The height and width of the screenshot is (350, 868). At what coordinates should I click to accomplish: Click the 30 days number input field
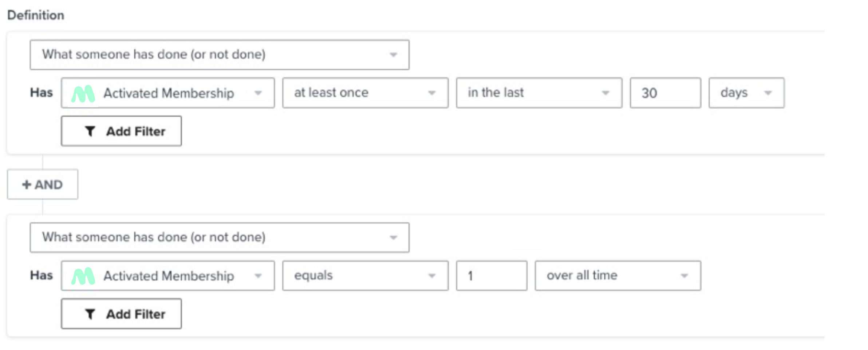pos(665,93)
